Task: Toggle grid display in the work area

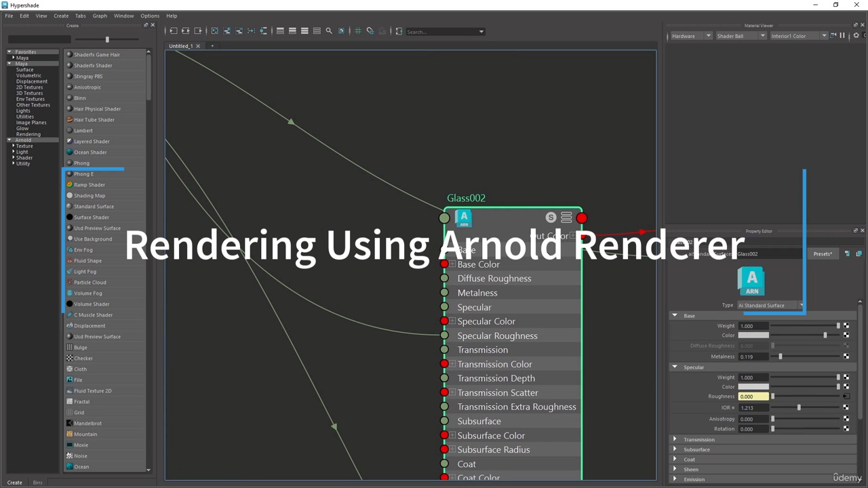Action: tap(358, 31)
